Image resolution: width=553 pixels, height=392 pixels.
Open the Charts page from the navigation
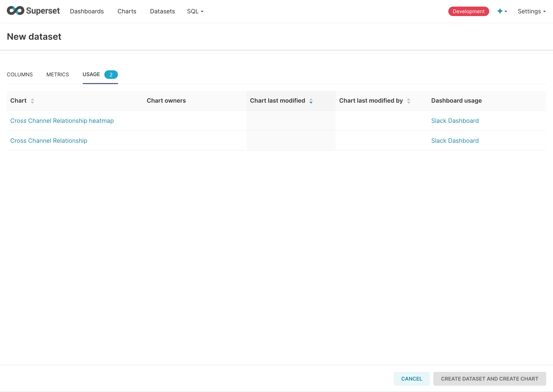coord(127,11)
